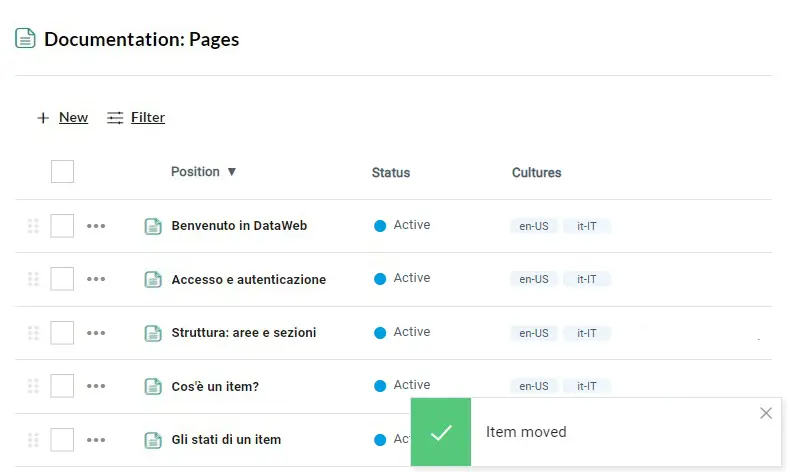The height and width of the screenshot is (472, 790).
Task: Click the plus icon beside New
Action: pos(43,118)
